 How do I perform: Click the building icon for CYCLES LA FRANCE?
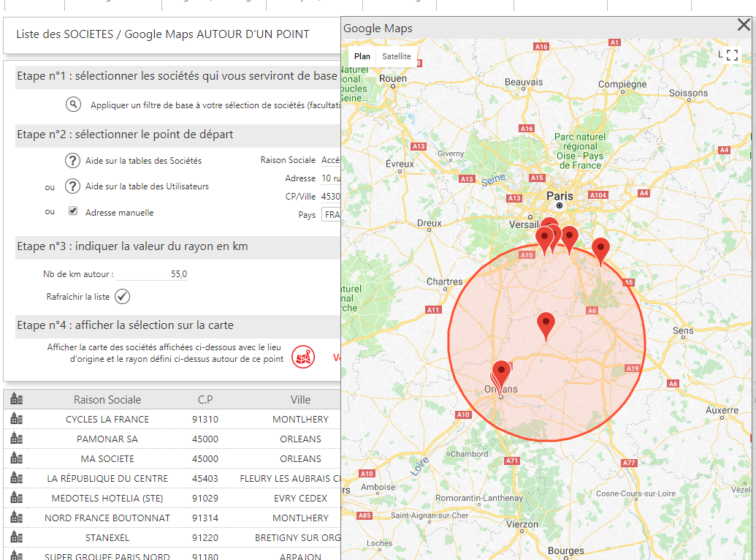(x=16, y=419)
